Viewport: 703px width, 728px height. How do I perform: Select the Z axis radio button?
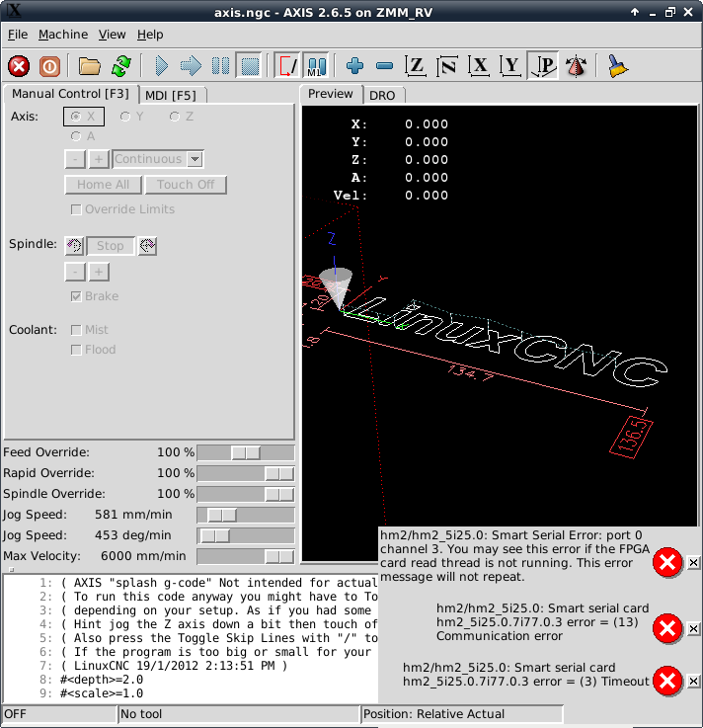(x=182, y=117)
